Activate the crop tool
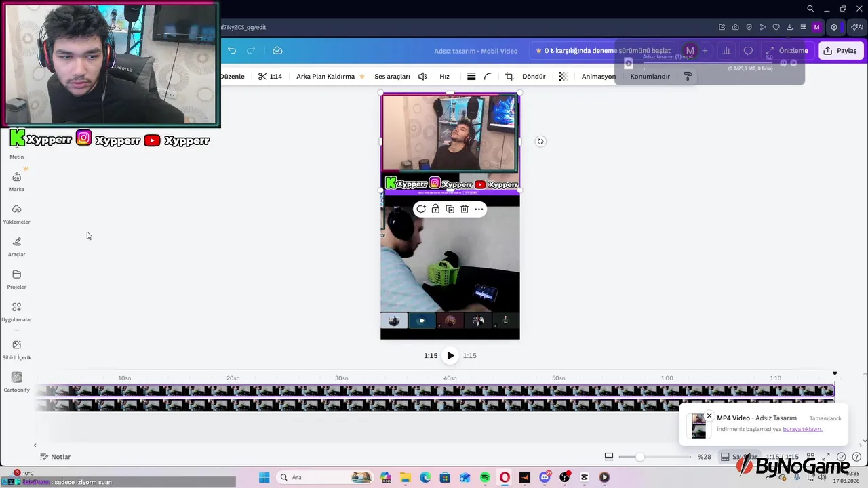This screenshot has height=488, width=868. (x=509, y=77)
